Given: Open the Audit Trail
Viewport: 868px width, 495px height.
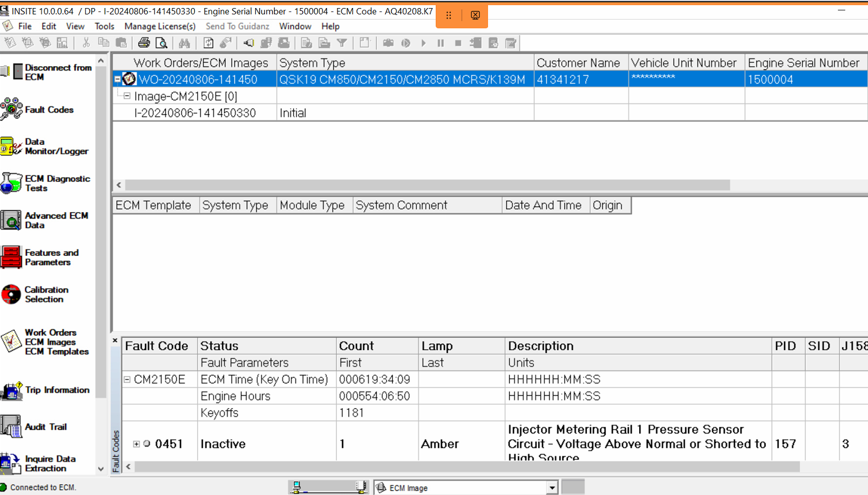Looking at the screenshot, I should click(x=34, y=427).
